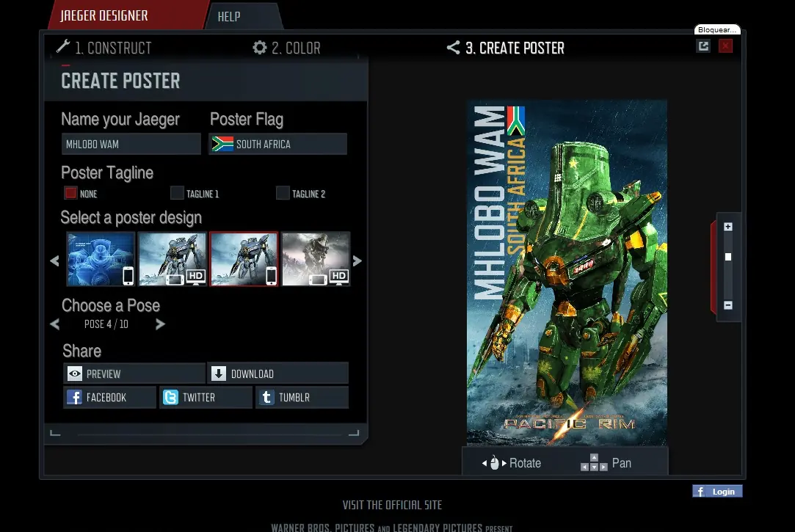
Task: Click the POSE 4 / 10 label
Action: pos(106,324)
